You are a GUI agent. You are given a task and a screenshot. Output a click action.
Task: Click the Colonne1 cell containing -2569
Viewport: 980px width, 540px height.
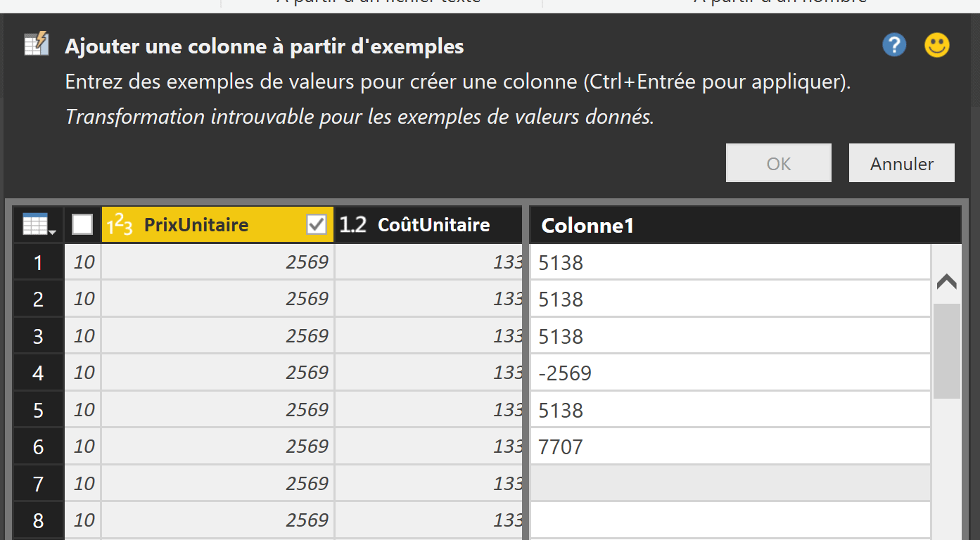[x=730, y=373]
